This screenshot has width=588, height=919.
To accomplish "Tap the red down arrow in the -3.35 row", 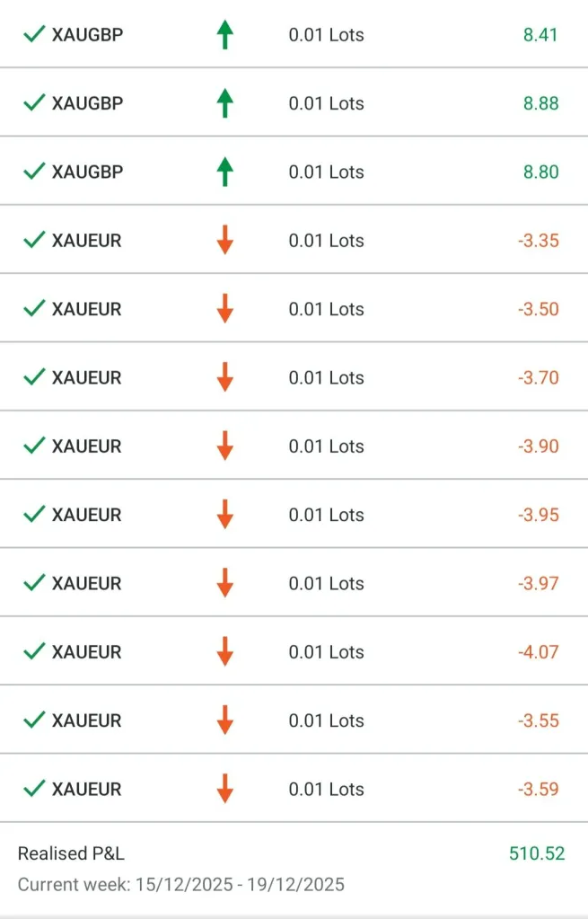I will [x=224, y=241].
